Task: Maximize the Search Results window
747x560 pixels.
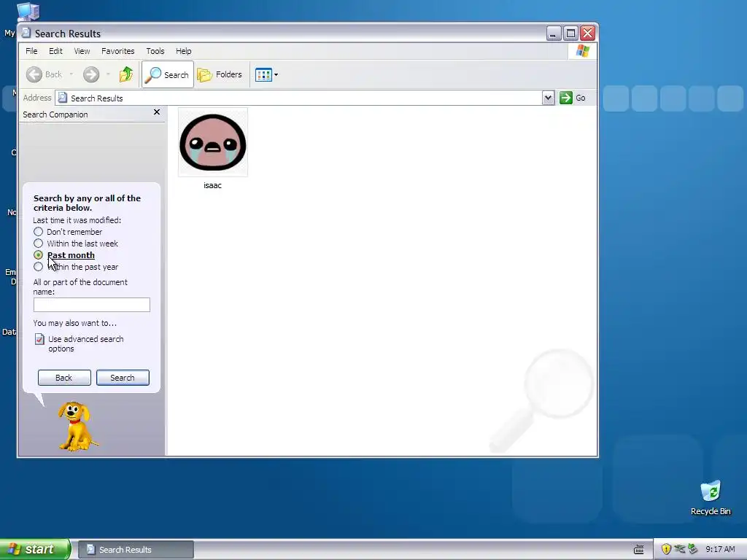Action: click(570, 34)
